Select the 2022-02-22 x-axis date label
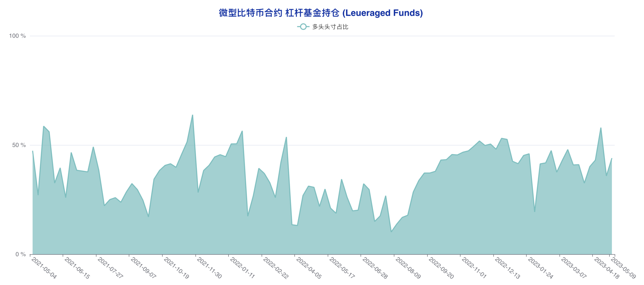 275,268
